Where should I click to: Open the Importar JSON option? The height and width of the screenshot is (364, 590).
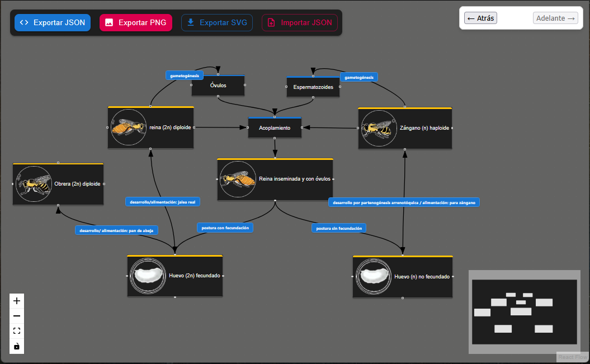[x=299, y=23]
